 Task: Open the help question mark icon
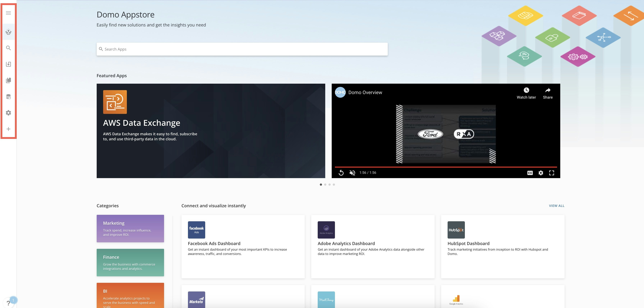pos(8,303)
